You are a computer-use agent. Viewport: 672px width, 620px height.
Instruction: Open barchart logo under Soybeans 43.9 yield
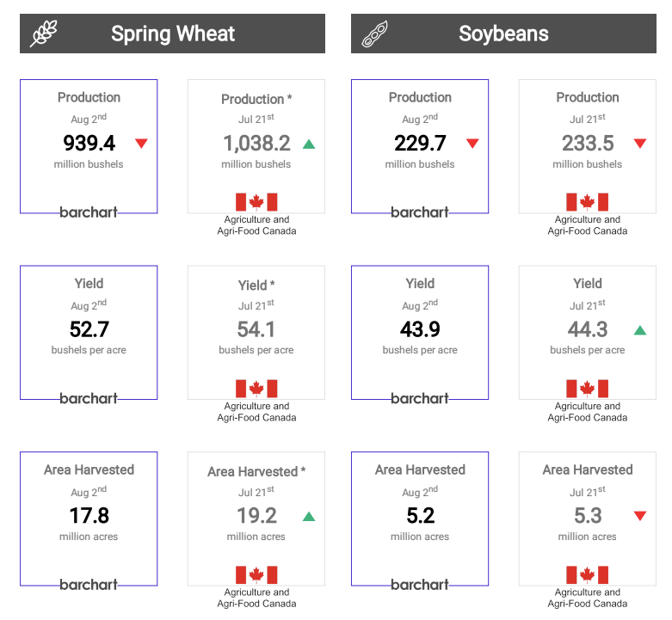tap(420, 398)
